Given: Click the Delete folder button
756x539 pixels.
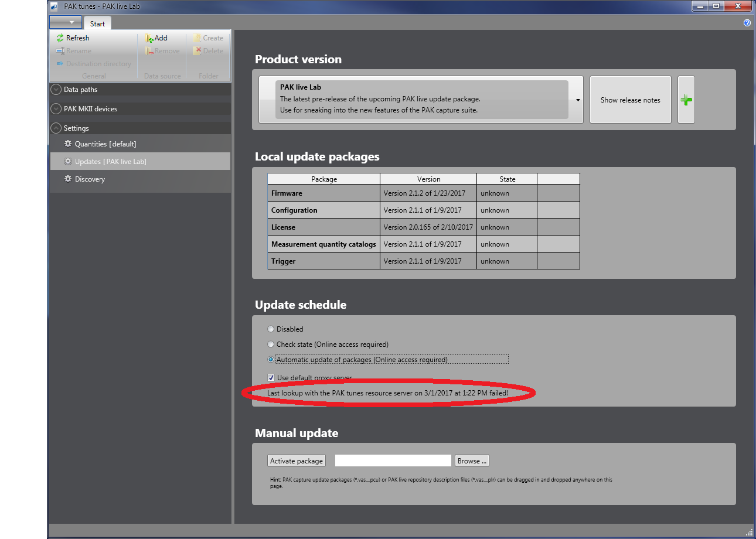Looking at the screenshot, I should 208,51.
